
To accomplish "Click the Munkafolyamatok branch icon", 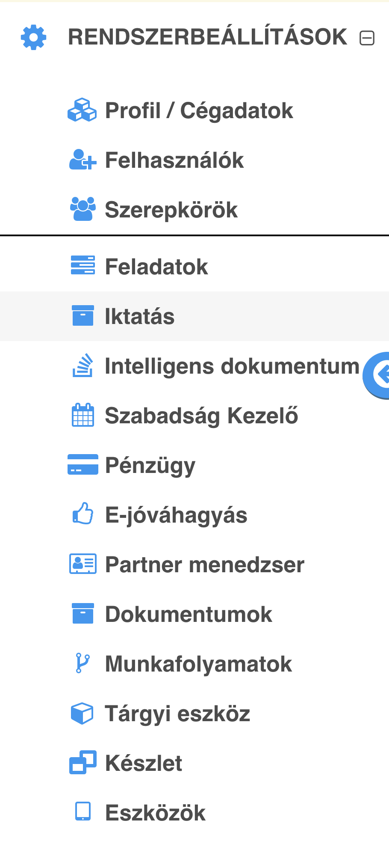I will pos(83,663).
